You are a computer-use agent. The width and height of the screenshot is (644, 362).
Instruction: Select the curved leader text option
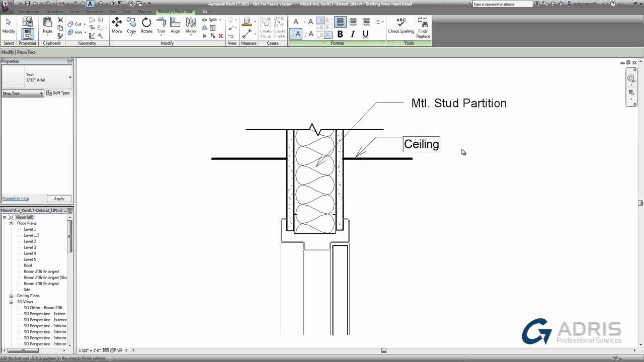click(x=309, y=34)
